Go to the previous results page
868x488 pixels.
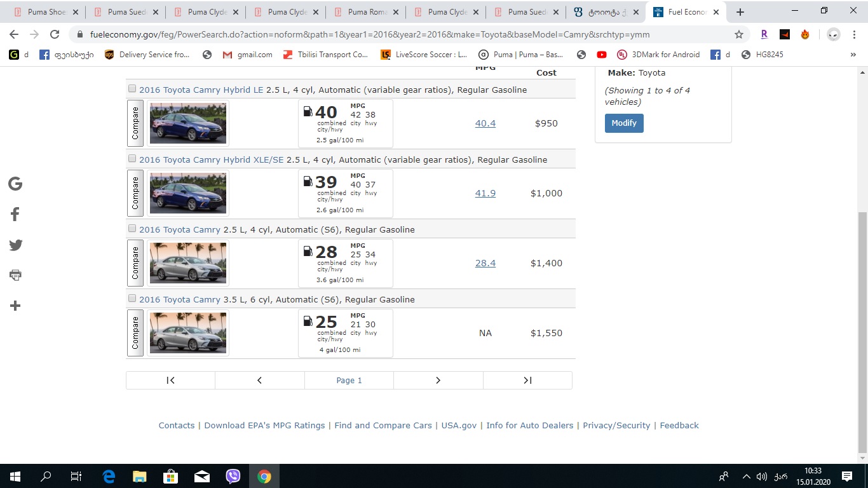pos(260,380)
